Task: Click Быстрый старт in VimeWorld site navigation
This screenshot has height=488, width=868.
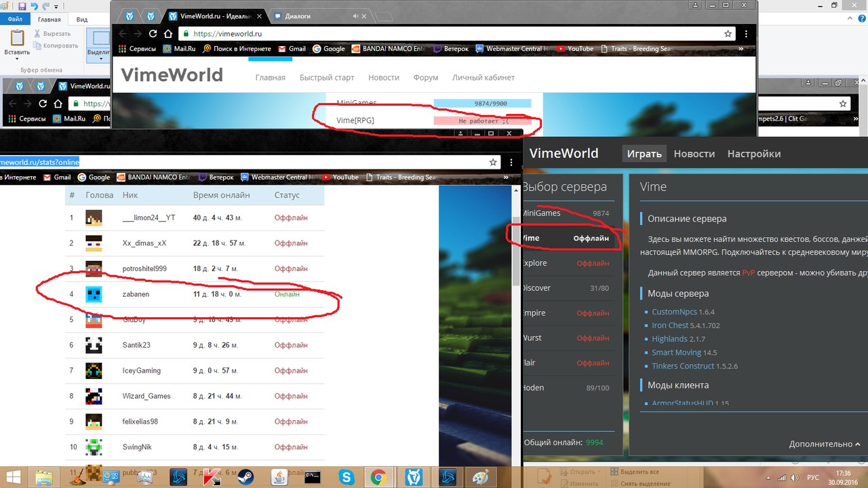Action: tap(327, 77)
